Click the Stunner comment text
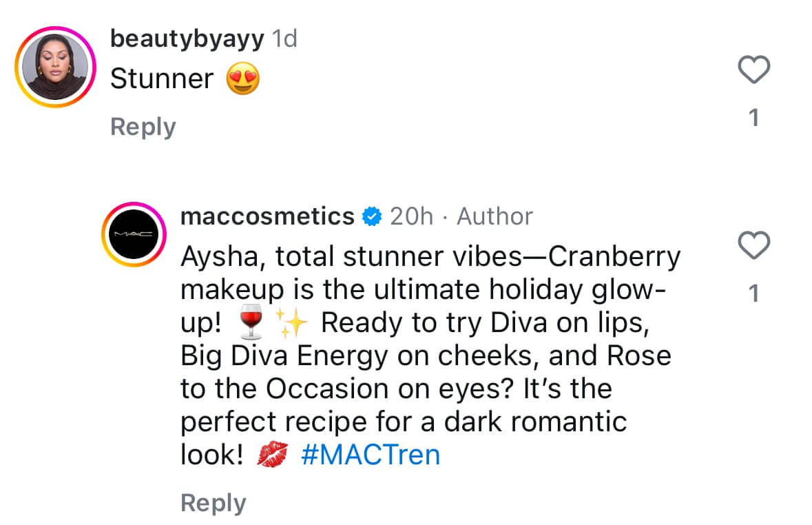812x525 pixels. (x=162, y=79)
